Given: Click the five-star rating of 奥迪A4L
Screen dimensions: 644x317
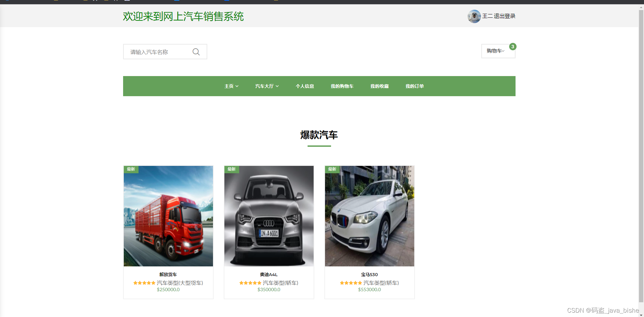Looking at the screenshot, I should pos(250,283).
